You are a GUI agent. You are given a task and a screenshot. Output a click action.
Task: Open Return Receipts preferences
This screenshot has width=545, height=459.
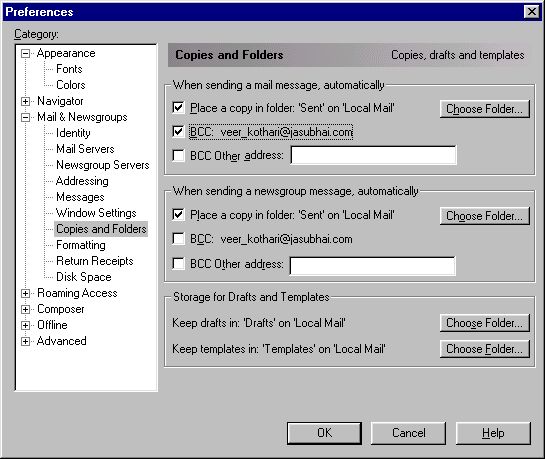point(95,261)
